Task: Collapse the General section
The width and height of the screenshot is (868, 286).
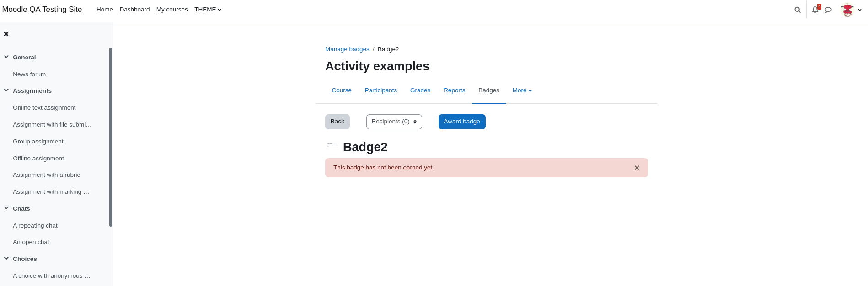Action: coord(6,57)
